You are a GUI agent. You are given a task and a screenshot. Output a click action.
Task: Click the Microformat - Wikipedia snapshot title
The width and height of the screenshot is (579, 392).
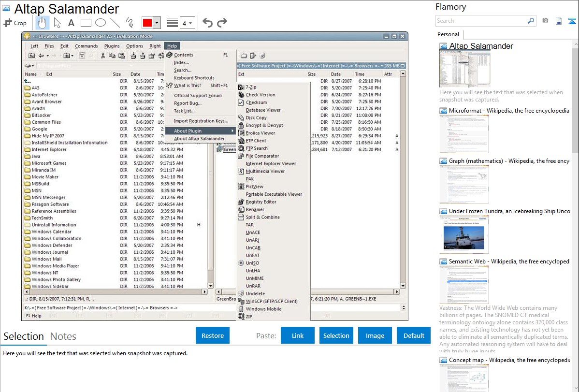coord(509,111)
